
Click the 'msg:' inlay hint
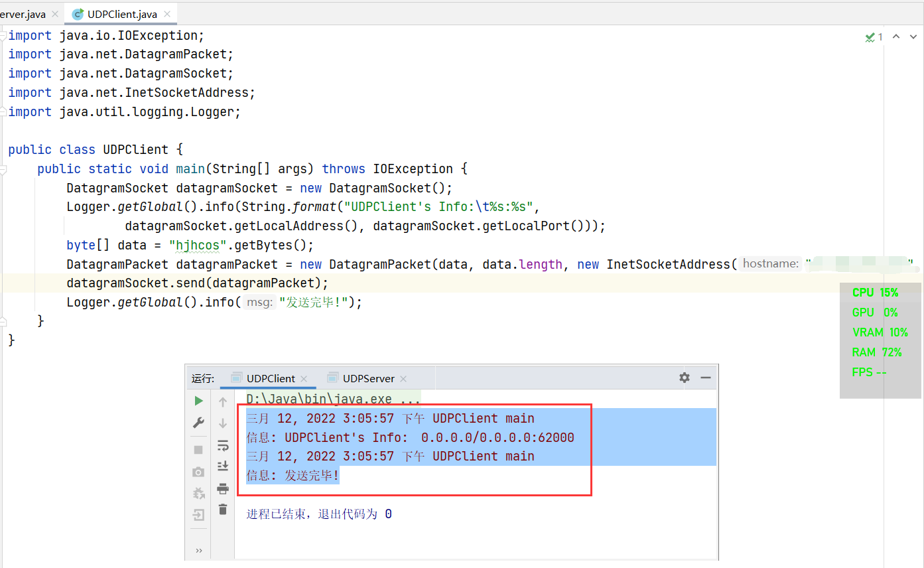[x=259, y=302]
